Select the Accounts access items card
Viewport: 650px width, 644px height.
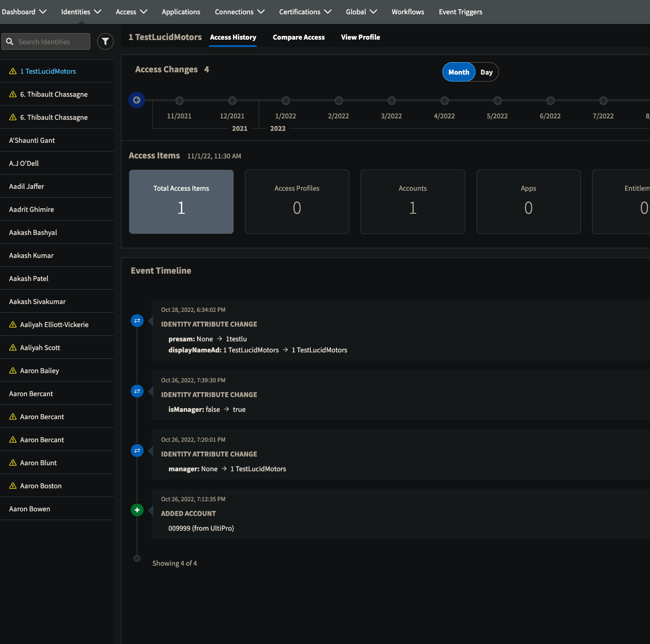coord(413,202)
